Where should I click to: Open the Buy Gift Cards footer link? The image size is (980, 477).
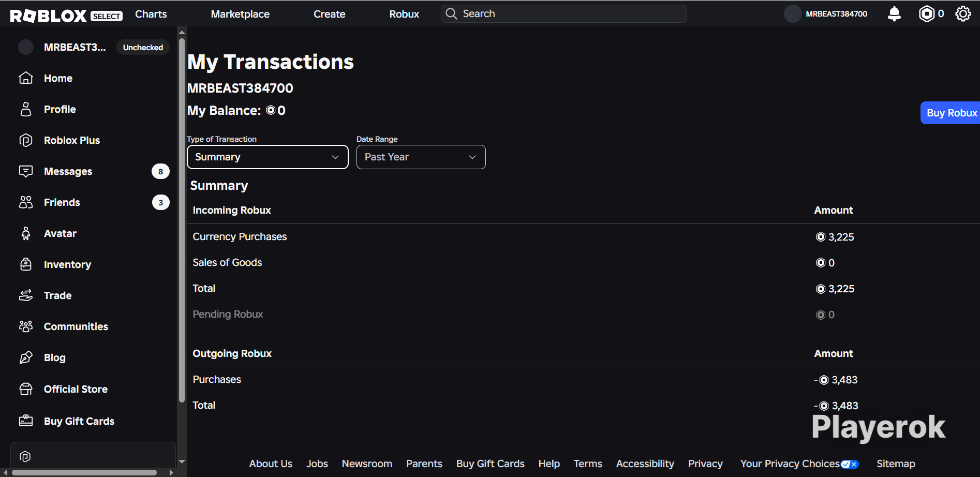point(491,464)
